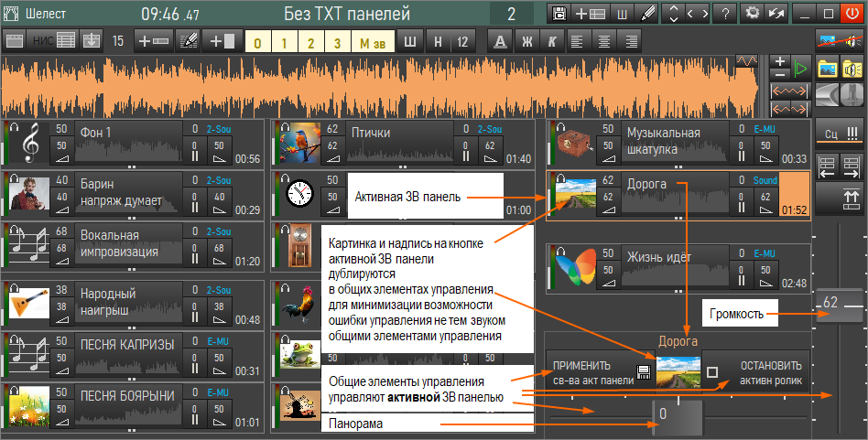Click the full-width waveform fit icon
Screen dimensions: 868x440
[789, 91]
